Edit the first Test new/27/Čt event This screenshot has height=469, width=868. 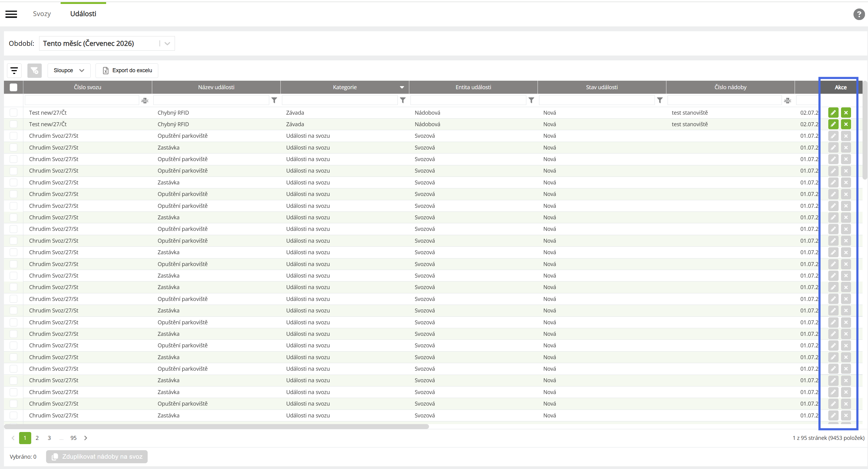point(833,113)
